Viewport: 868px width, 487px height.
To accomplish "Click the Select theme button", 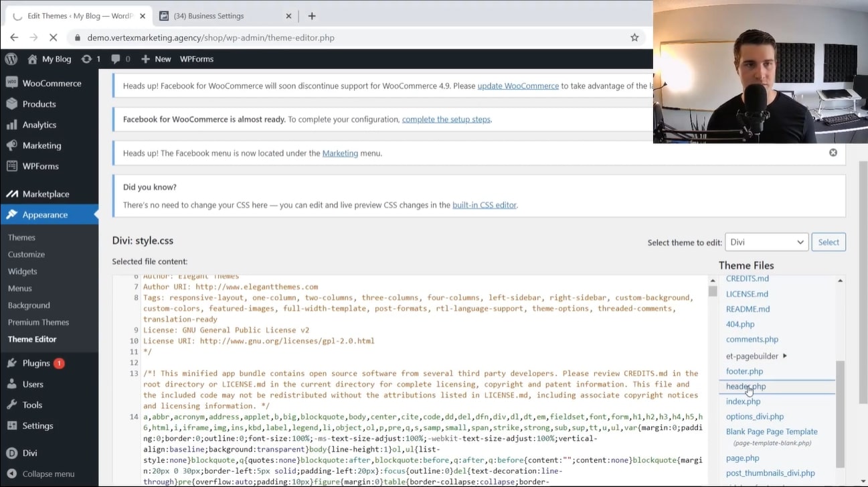I will [829, 242].
